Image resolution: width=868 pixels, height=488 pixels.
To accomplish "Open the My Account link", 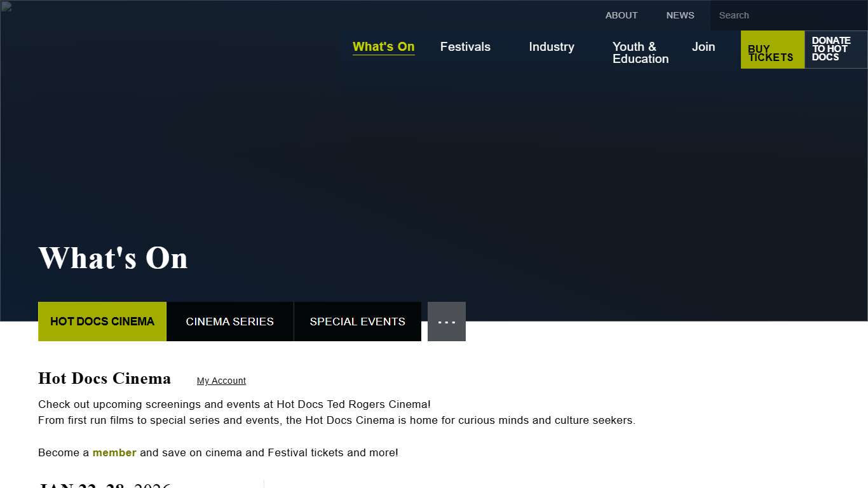I will (221, 381).
